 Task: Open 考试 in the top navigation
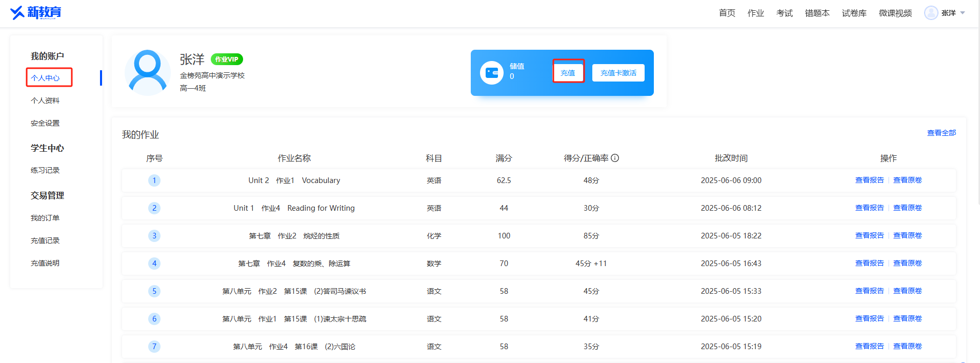(784, 13)
